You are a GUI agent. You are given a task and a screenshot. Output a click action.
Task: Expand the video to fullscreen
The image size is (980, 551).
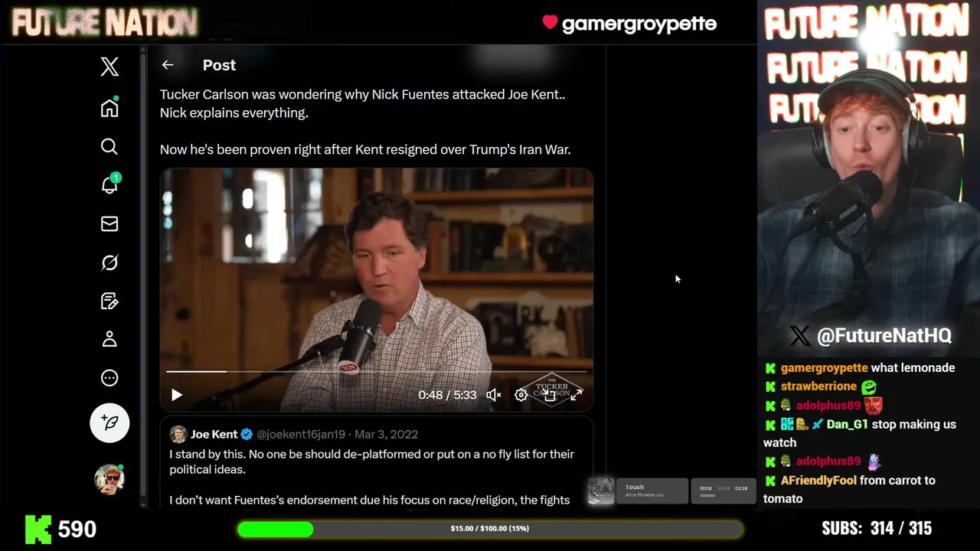tap(577, 395)
